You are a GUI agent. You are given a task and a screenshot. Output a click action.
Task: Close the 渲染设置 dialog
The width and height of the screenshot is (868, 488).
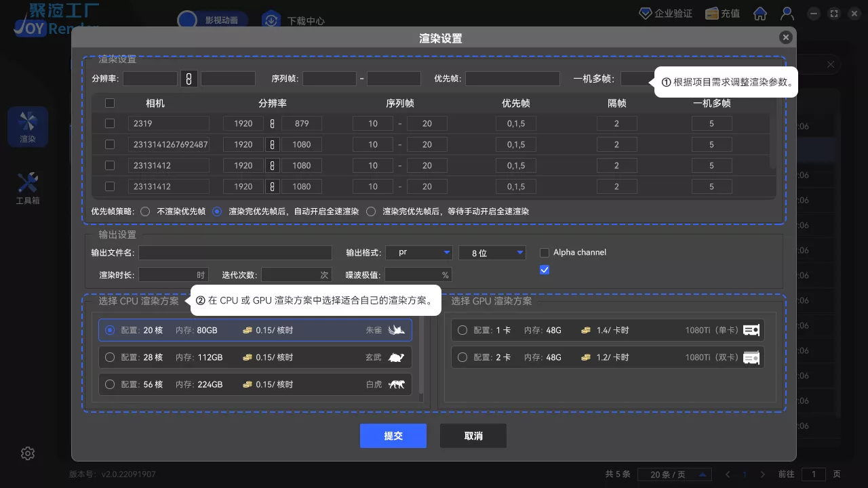pyautogui.click(x=785, y=37)
